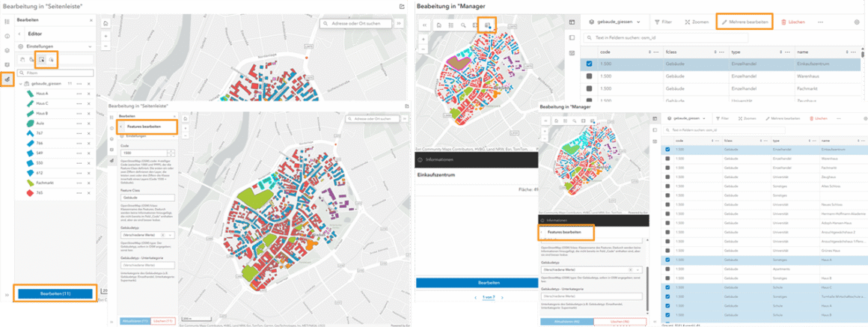This screenshot has width=868, height=327.
Task: Sort the code column in upper Manager table
Action: [650, 51]
